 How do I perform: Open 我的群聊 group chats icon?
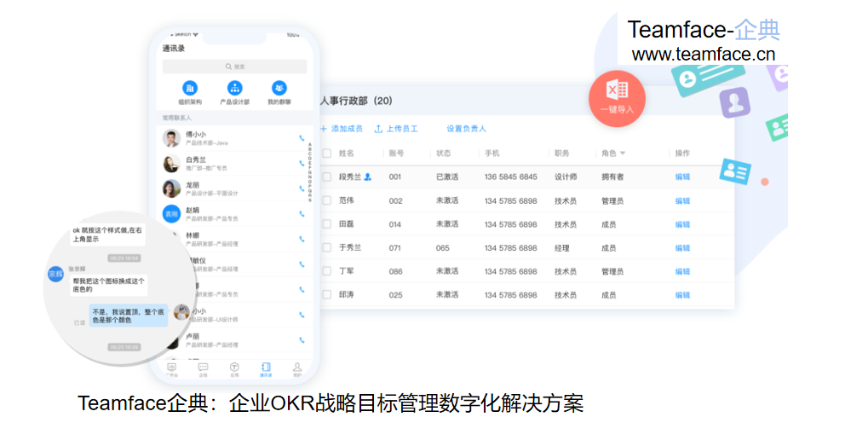(279, 88)
